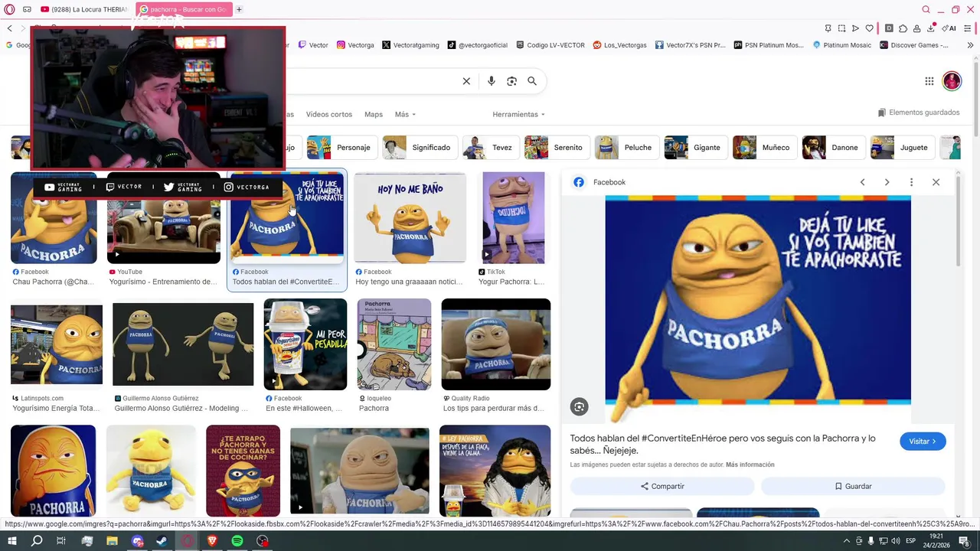Switch to Videos cortos tab
Viewport: 980px width, 551px height.
[329, 114]
